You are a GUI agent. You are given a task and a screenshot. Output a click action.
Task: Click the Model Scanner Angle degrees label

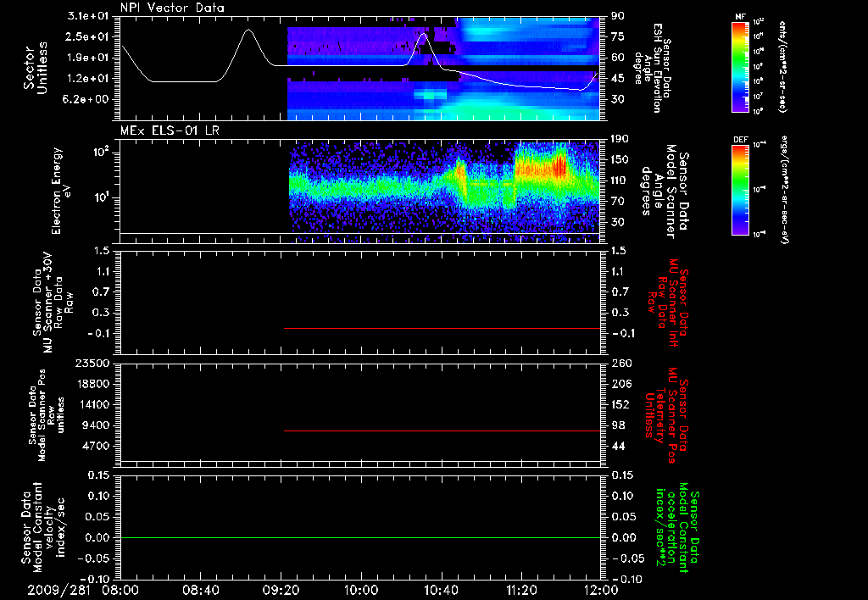tap(666, 191)
